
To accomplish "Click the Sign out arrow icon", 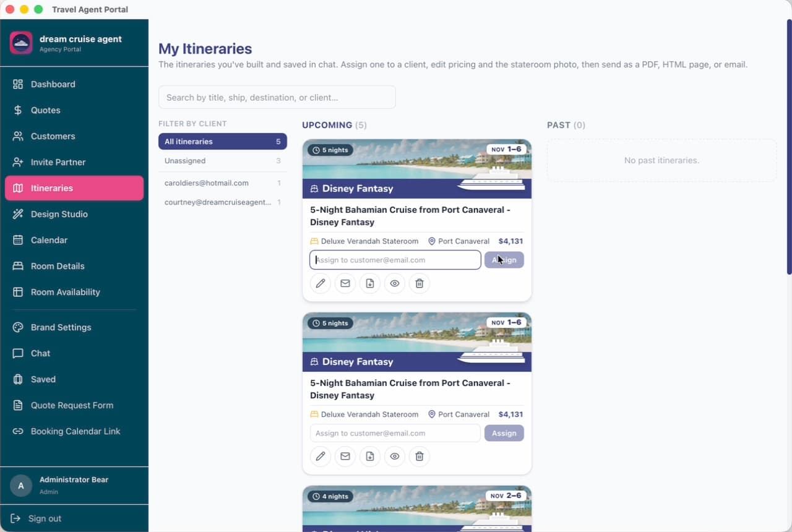I will pos(15,518).
